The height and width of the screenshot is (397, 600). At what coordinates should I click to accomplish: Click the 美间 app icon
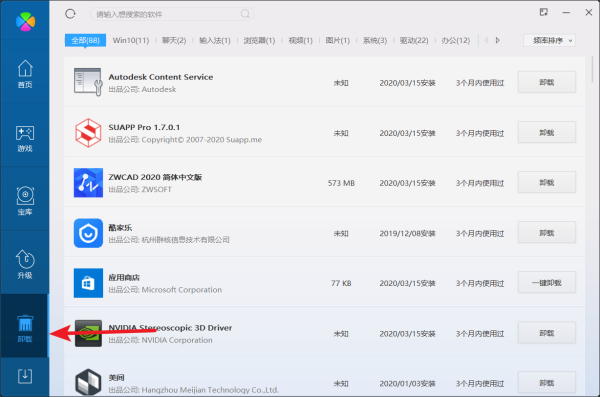[x=88, y=382]
